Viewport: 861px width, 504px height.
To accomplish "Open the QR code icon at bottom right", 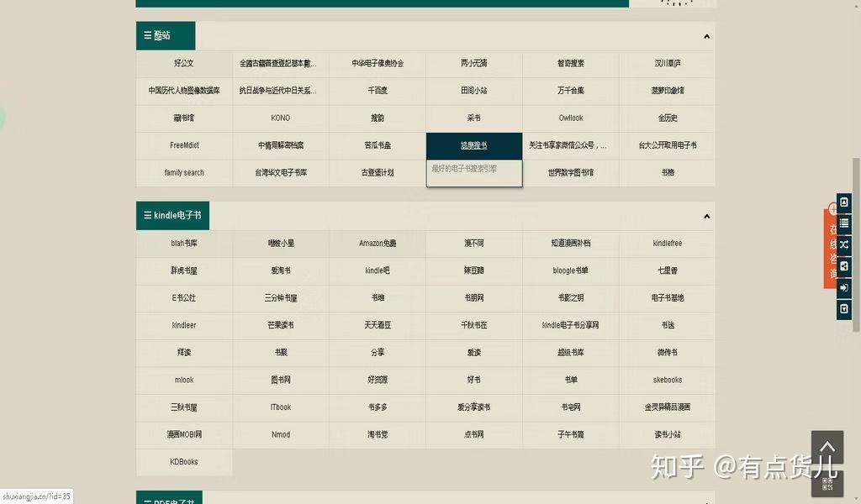I will [827, 484].
